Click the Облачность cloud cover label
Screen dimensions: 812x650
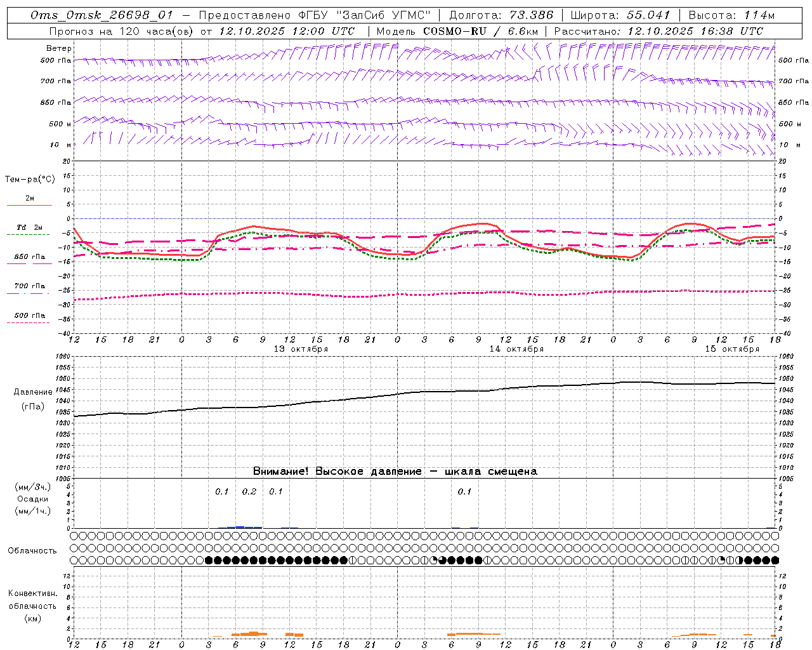tap(32, 551)
